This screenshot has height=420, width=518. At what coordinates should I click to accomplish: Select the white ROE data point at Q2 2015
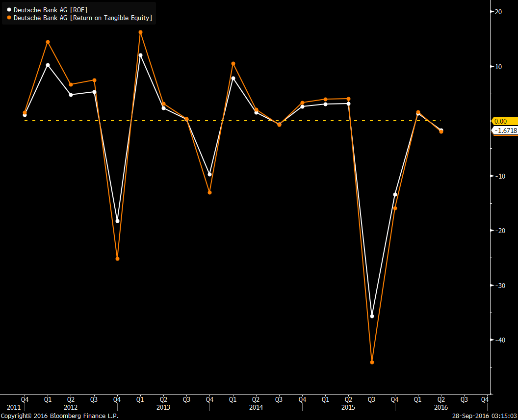coord(349,104)
